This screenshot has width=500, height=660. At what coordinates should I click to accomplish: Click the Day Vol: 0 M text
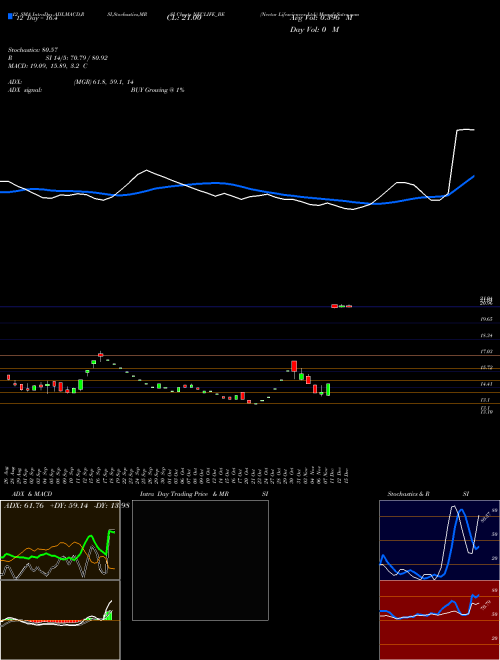click(x=314, y=30)
